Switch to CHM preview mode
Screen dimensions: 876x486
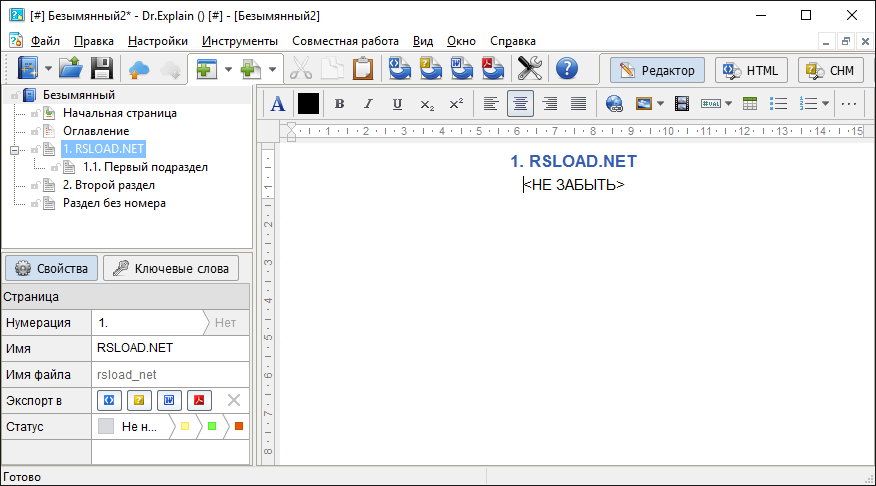[x=831, y=70]
